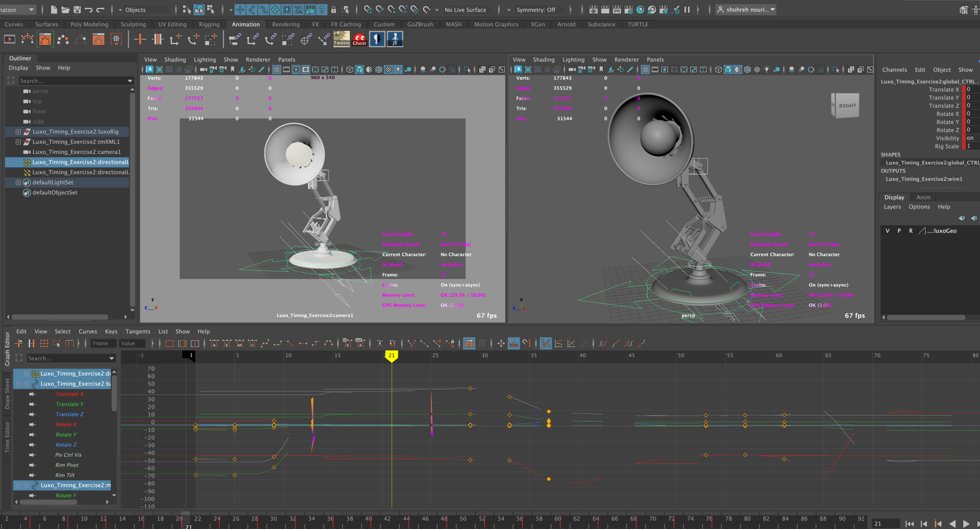Click the playblast shelf icon

10,39
